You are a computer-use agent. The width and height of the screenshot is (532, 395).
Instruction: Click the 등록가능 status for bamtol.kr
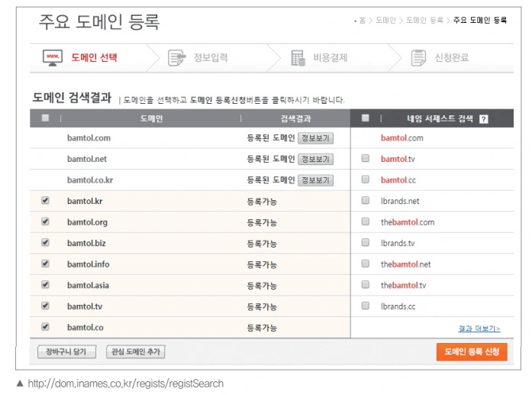[262, 202]
